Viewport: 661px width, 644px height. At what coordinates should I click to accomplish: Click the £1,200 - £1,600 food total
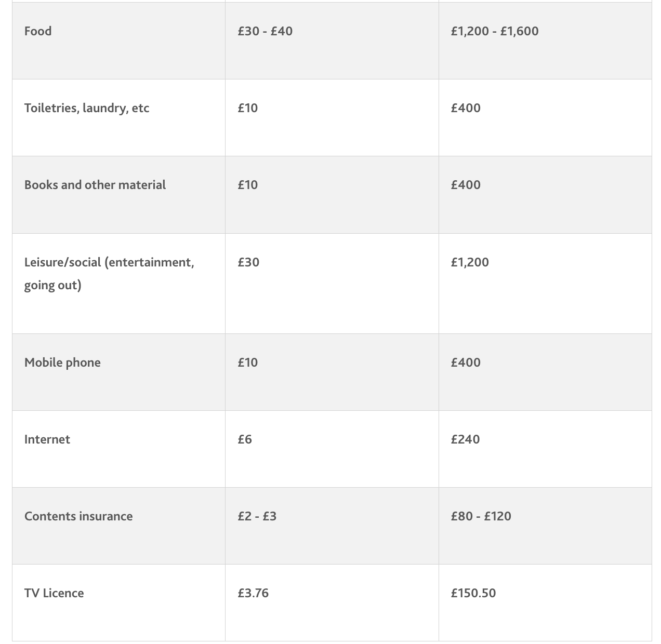(494, 31)
